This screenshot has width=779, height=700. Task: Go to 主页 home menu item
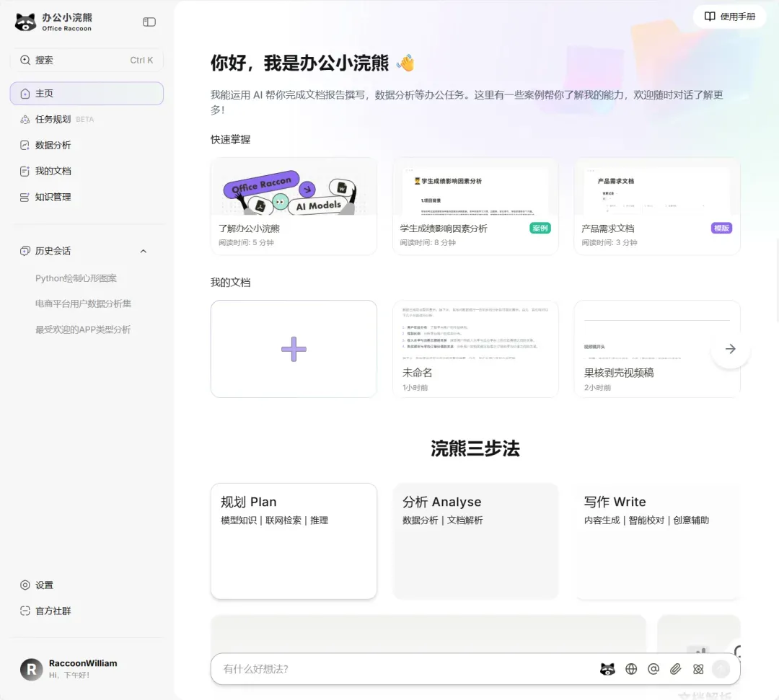tap(87, 93)
